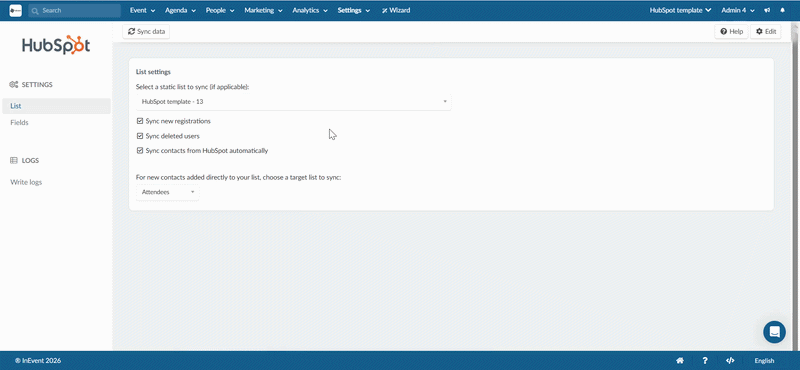This screenshot has height=370, width=800.
Task: Click the Edit button
Action: point(766,32)
